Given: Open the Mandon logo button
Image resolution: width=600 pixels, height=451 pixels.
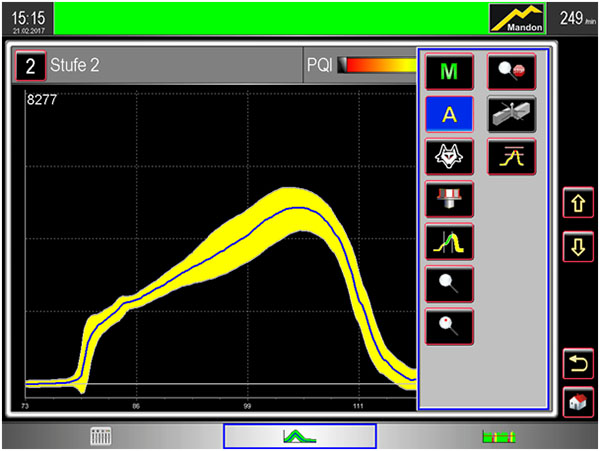Looking at the screenshot, I should (x=516, y=18).
